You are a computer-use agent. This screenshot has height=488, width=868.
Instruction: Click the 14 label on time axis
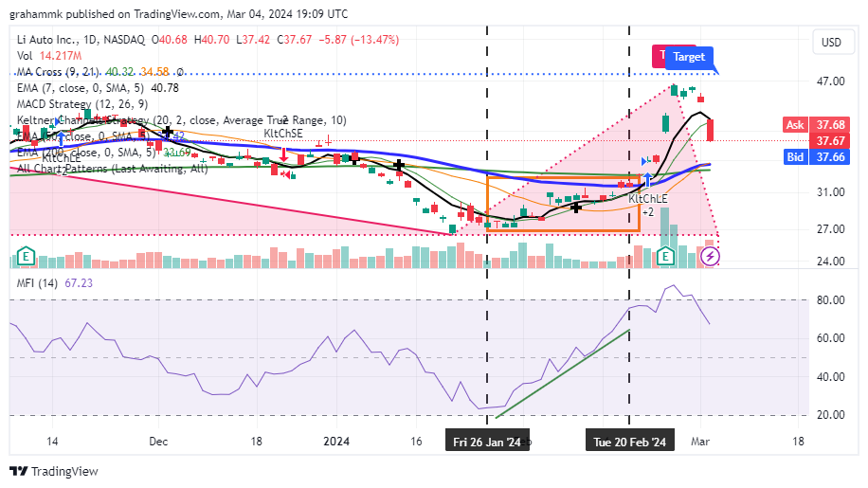tap(52, 442)
